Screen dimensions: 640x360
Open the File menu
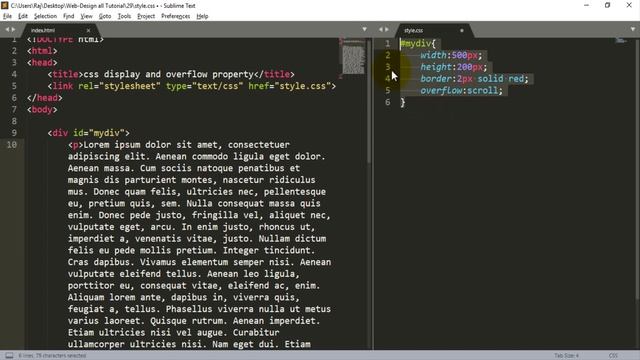click(x=7, y=16)
